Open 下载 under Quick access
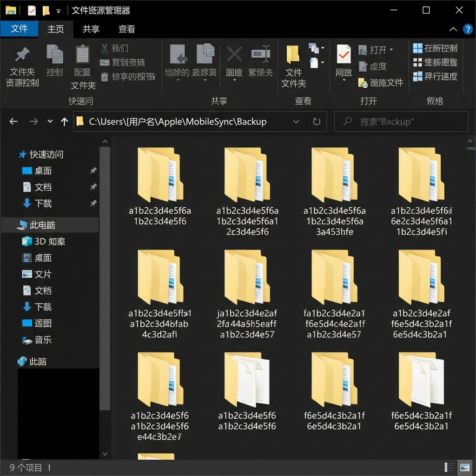This screenshot has height=476, width=476. (x=43, y=203)
